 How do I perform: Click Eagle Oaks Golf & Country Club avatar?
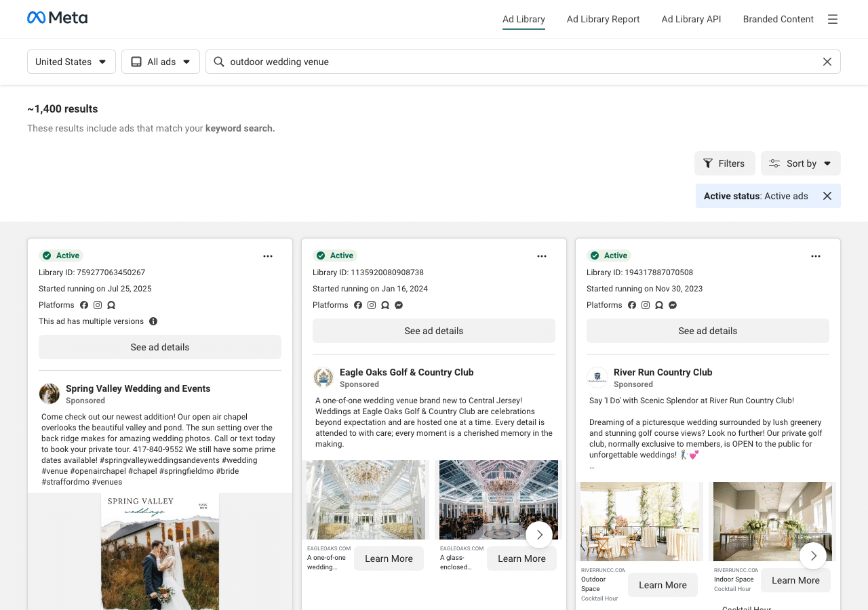point(323,378)
